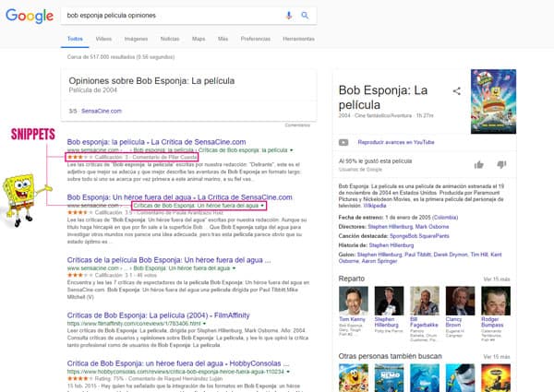Open FilmAffinity Críticas de Bob Esponja result
This screenshot has width=554, height=392.
158,315
